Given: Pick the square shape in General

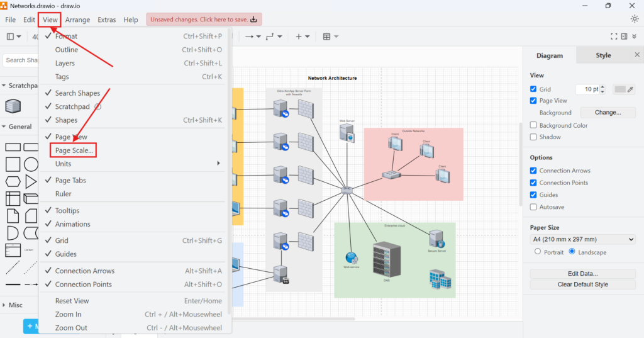Looking at the screenshot, I should [13, 164].
